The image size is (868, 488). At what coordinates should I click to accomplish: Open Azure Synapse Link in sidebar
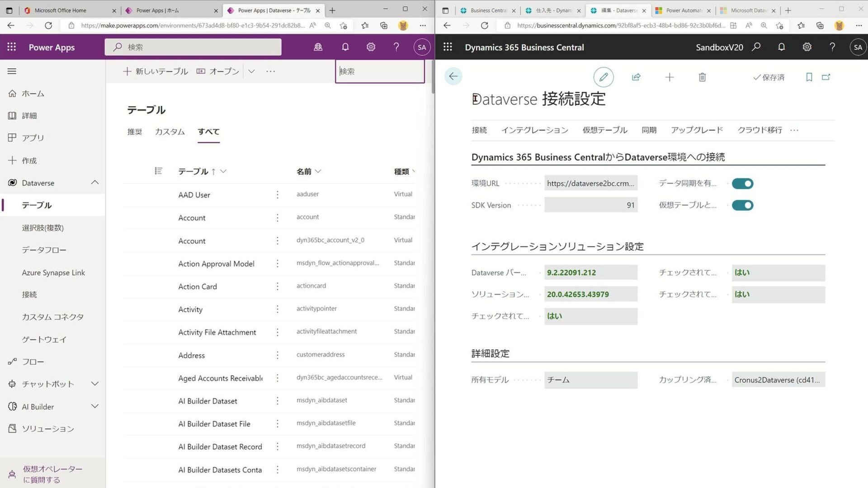53,272
